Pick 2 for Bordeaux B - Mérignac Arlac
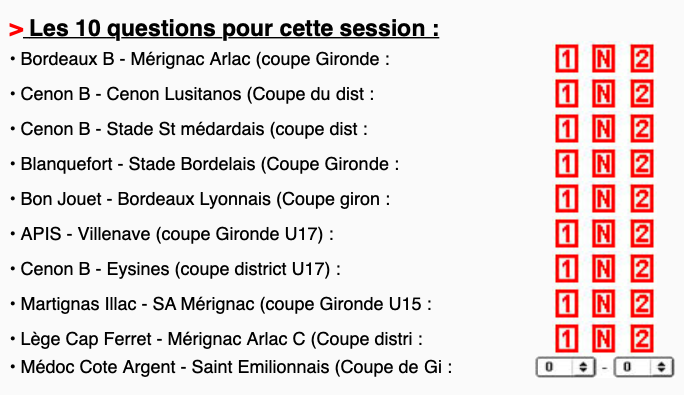Screen dimensions: 684x395 coord(642,58)
